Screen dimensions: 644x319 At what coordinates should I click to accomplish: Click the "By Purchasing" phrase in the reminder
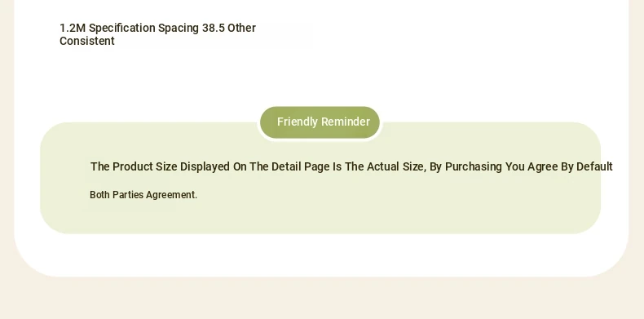tap(465, 167)
